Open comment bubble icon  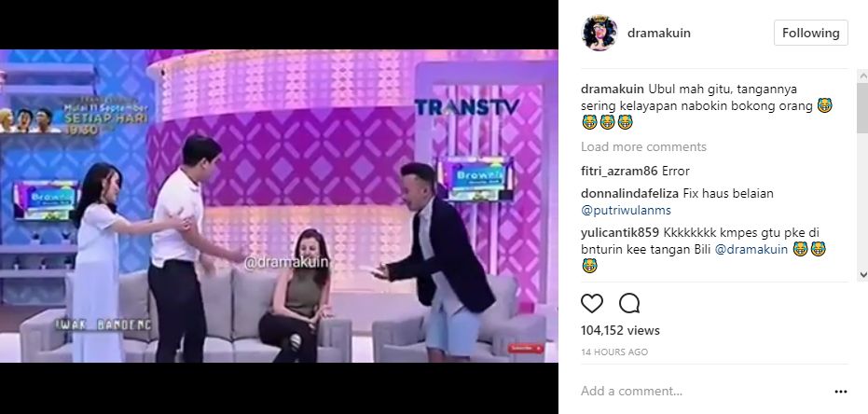click(x=629, y=303)
